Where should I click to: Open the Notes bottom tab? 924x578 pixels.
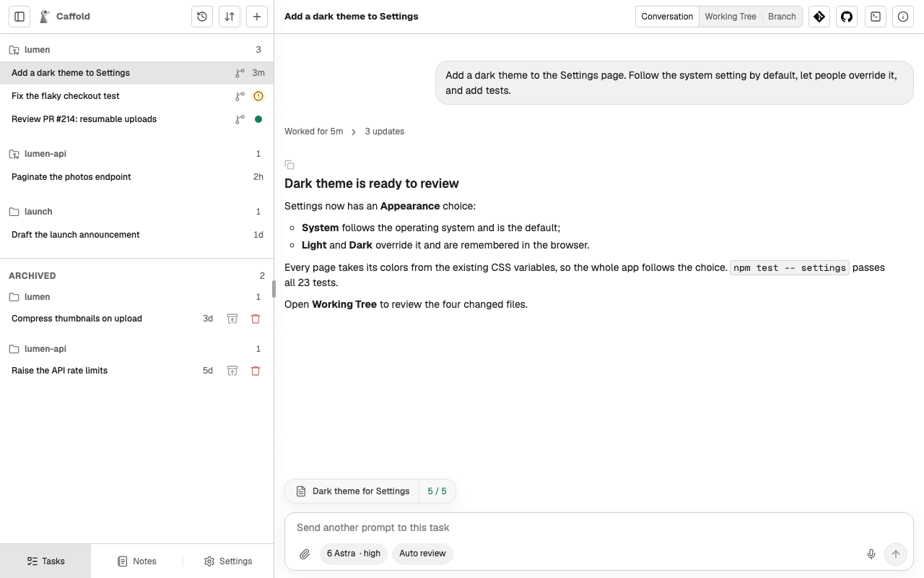[136, 561]
